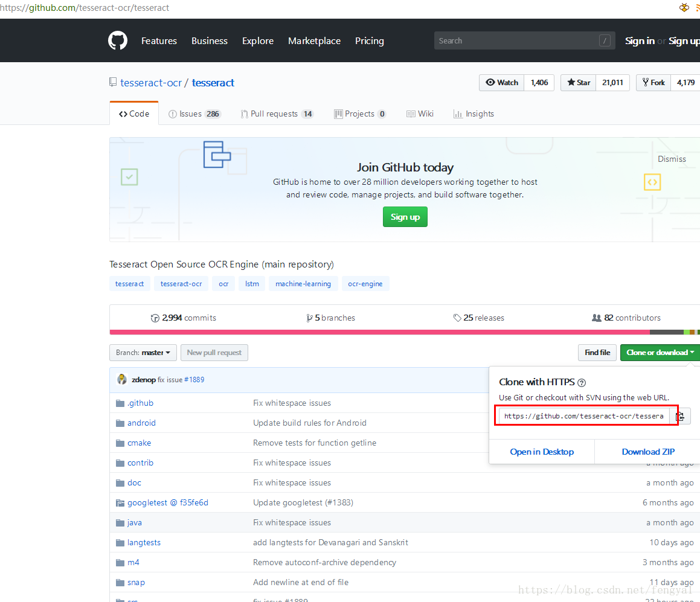Click commit message 'Update build rules for Android'
The height and width of the screenshot is (602, 700).
310,423
